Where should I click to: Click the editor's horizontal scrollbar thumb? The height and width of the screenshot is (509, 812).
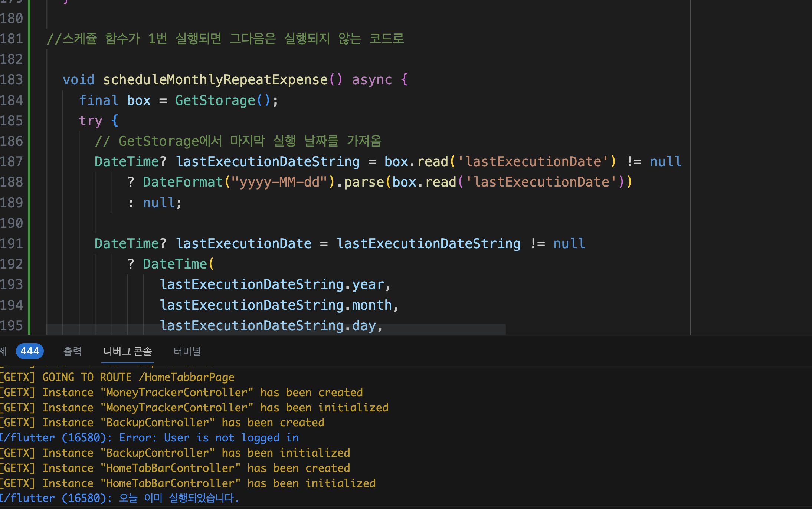tap(276, 329)
